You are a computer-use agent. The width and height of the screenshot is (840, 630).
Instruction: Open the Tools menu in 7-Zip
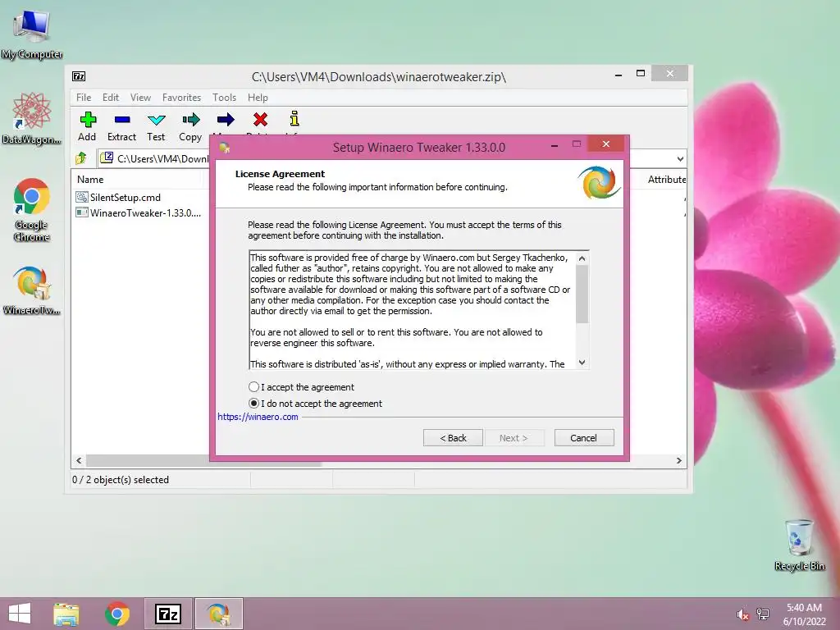224,98
